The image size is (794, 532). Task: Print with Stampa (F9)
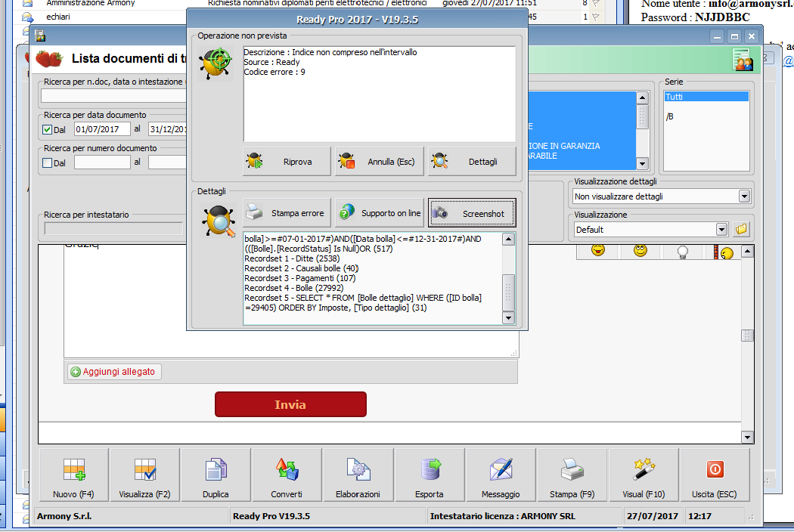[572, 475]
